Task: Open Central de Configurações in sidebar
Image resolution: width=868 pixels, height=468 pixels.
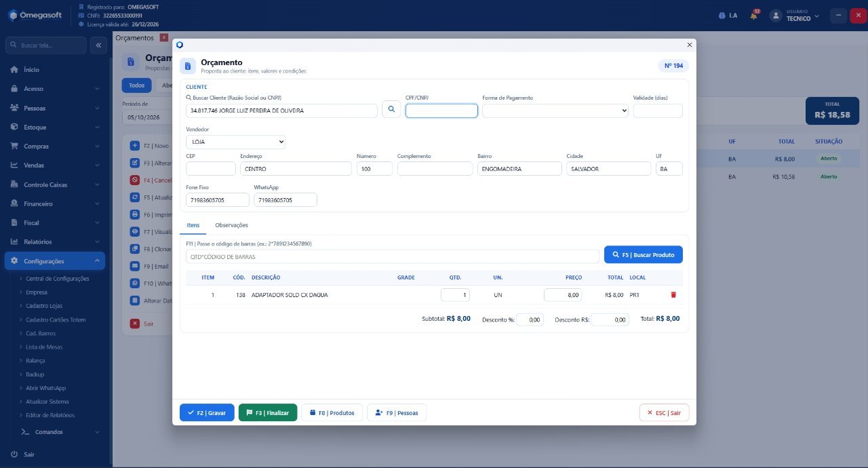Action: (58, 279)
